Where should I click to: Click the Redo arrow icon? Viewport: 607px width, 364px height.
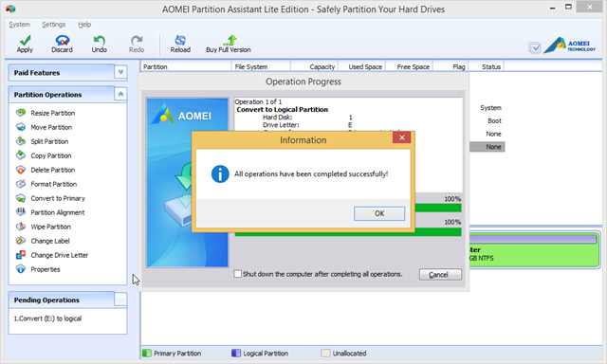(137, 40)
